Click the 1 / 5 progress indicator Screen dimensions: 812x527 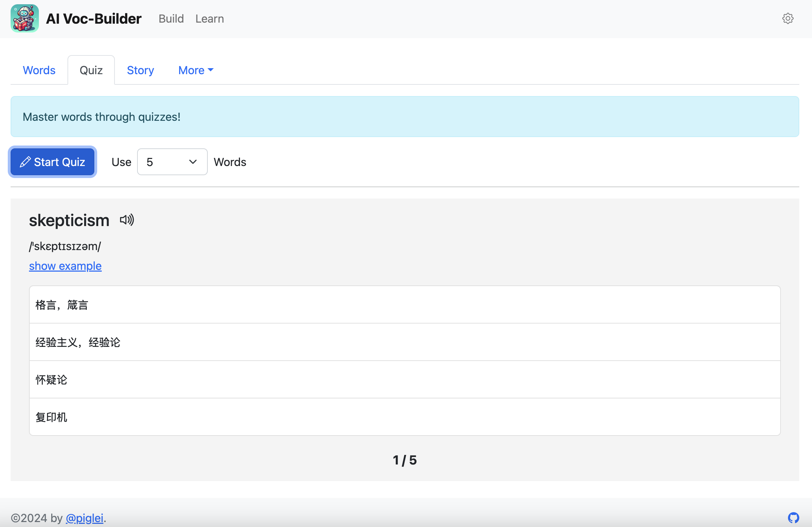point(405,460)
